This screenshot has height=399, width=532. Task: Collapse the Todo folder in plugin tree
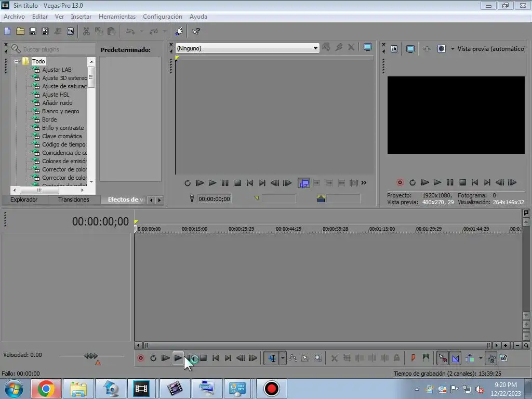coord(16,61)
